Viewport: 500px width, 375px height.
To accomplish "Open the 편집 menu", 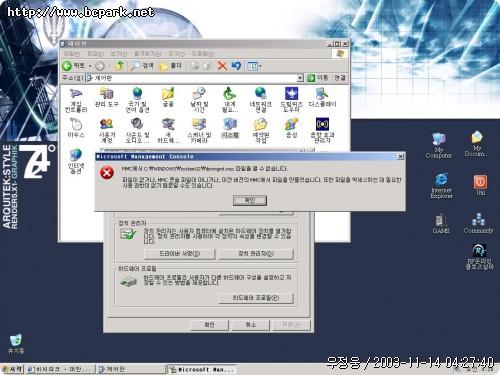I will coord(95,53).
